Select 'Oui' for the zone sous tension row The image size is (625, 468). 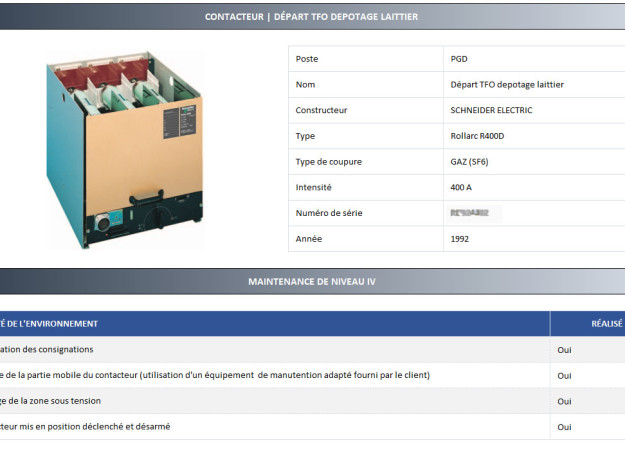pos(565,401)
